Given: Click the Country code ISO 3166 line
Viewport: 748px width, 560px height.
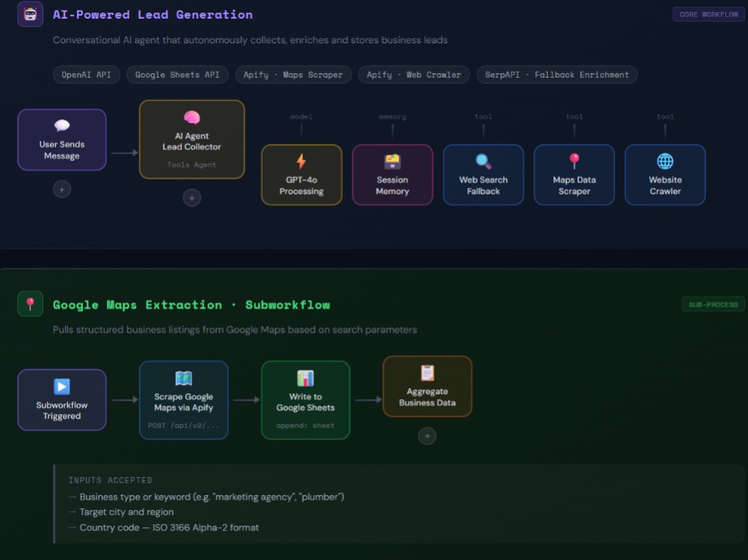Looking at the screenshot, I should [x=169, y=528].
